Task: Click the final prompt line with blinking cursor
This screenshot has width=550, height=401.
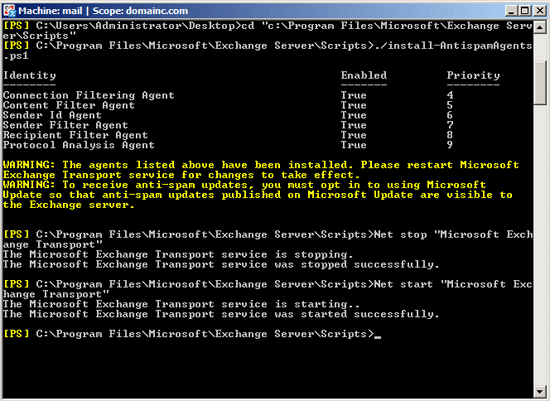Action: pyautogui.click(x=192, y=334)
